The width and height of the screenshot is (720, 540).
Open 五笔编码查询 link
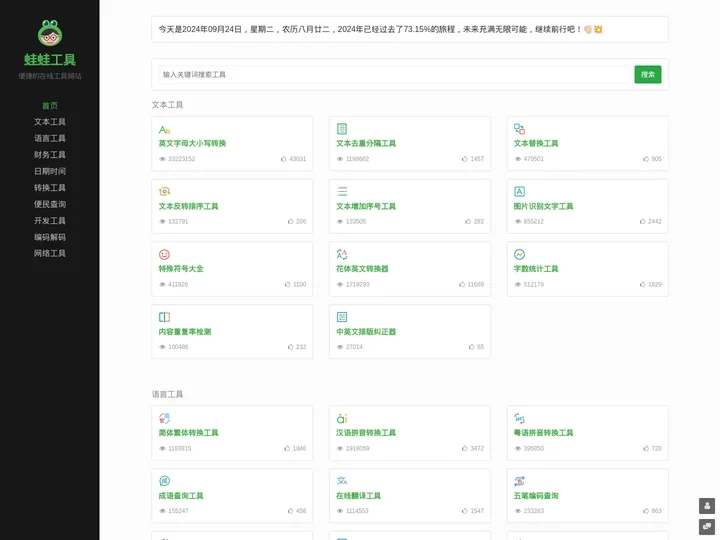pyautogui.click(x=536, y=495)
